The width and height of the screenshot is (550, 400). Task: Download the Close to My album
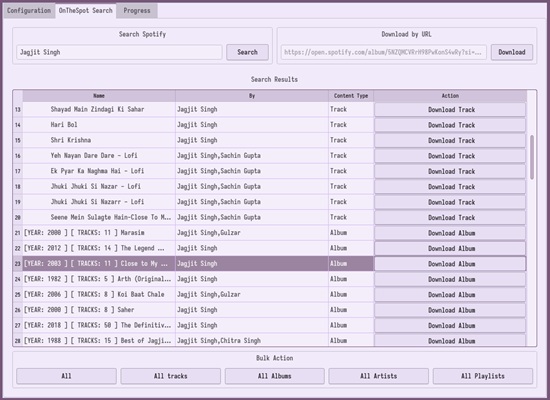[x=450, y=264]
